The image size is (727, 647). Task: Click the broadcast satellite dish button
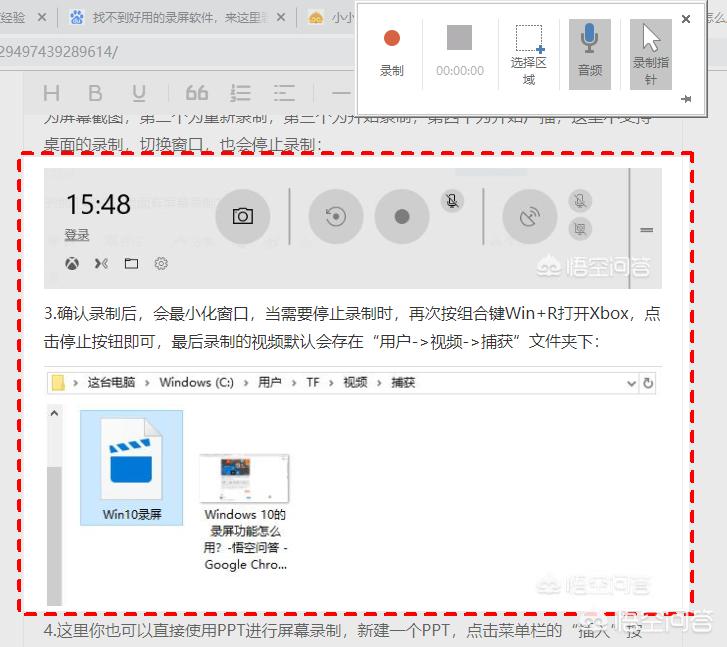tap(530, 216)
